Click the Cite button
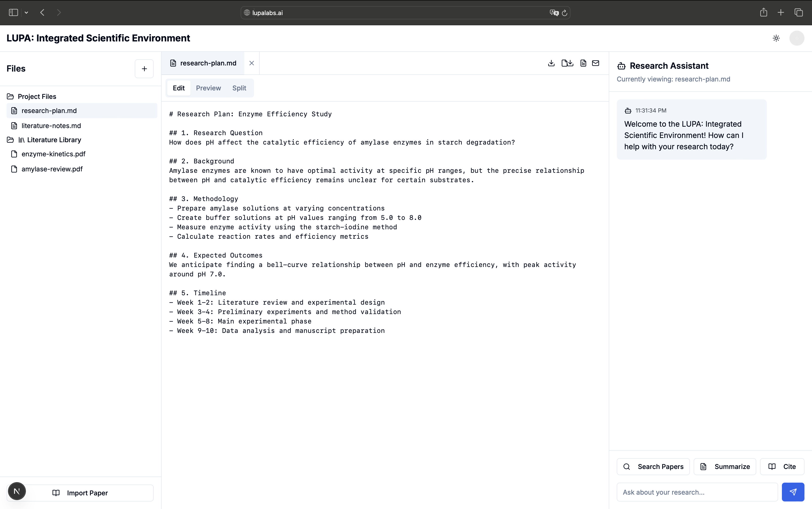The image size is (812, 509). (x=782, y=467)
